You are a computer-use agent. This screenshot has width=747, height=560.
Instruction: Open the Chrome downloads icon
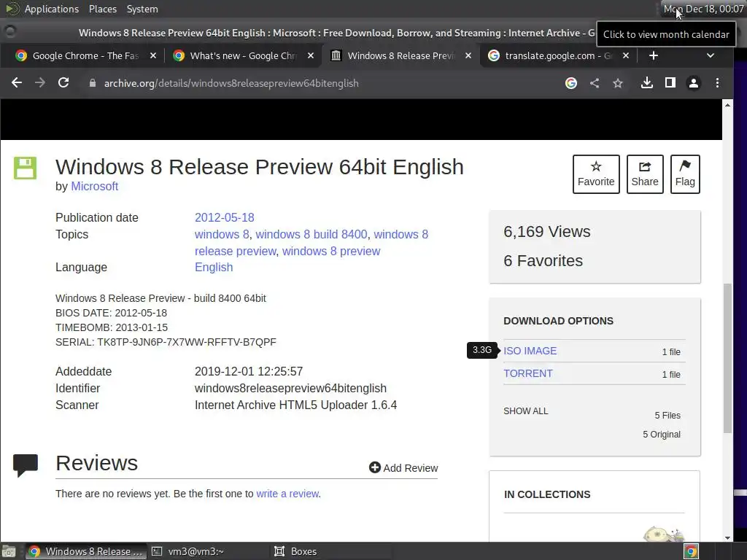[x=646, y=83]
